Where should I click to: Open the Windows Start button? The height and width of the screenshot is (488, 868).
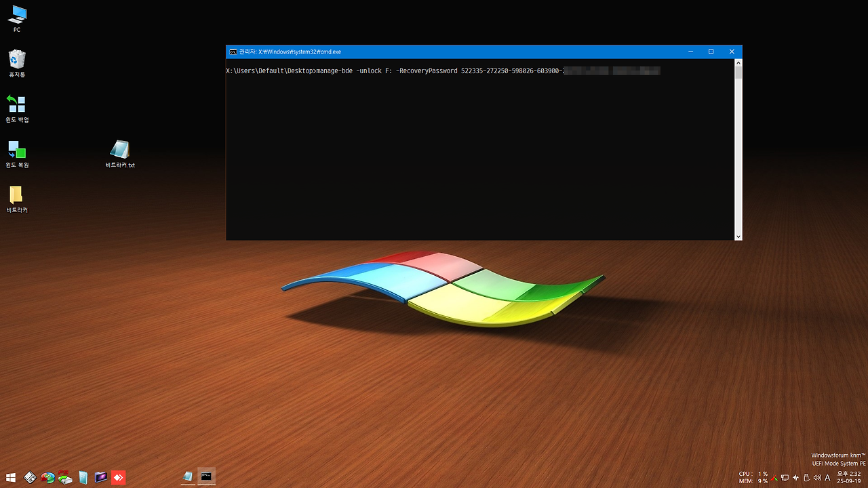(x=11, y=477)
